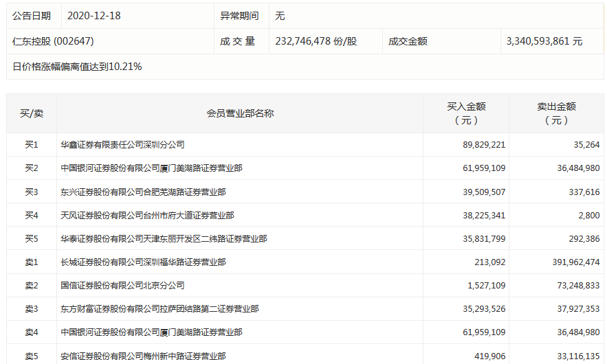Open 安信证券 梅州新中路证券营业部
Image resolution: width=607 pixels, height=364 pixels.
tap(143, 355)
